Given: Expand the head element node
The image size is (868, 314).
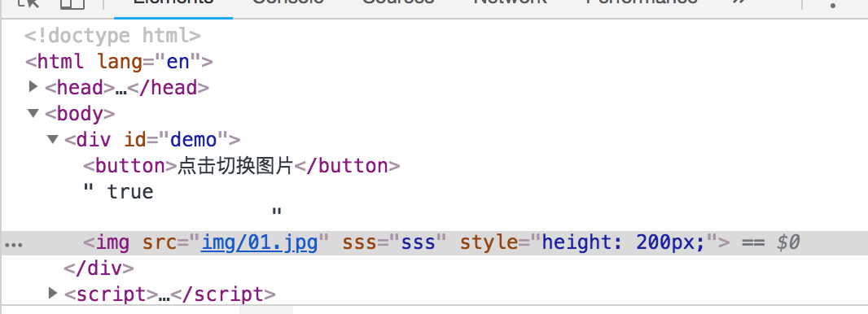Looking at the screenshot, I should 33,87.
